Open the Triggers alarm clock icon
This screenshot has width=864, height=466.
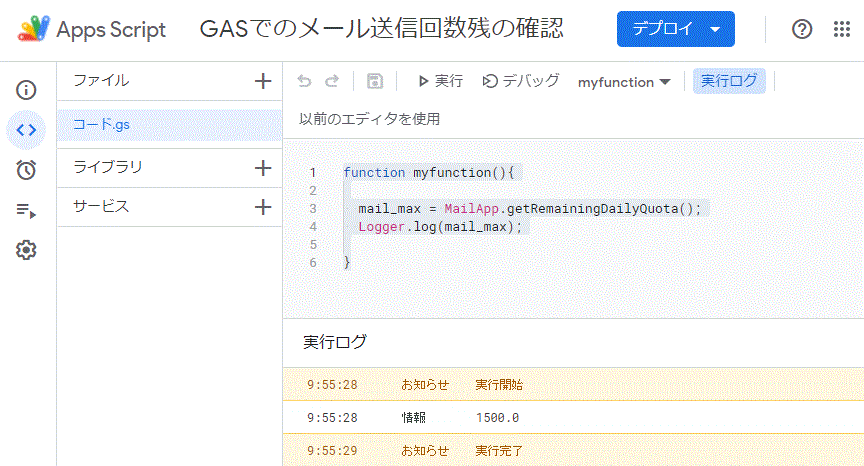[27, 170]
